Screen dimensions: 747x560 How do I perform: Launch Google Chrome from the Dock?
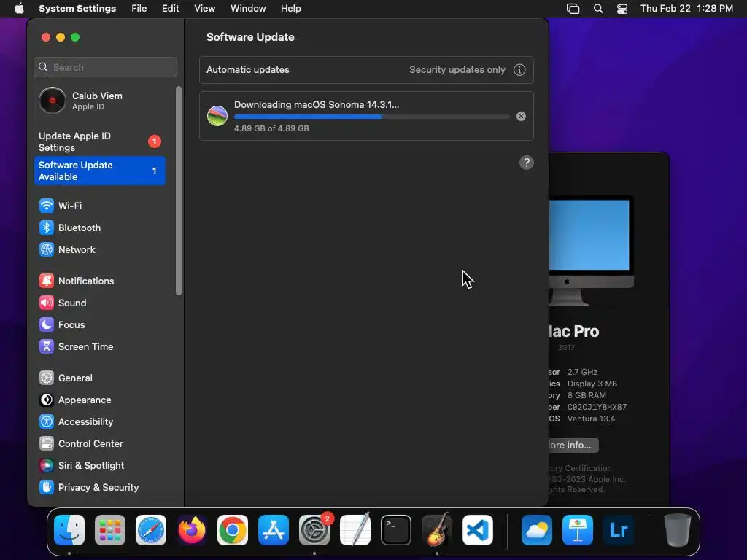coord(233,530)
